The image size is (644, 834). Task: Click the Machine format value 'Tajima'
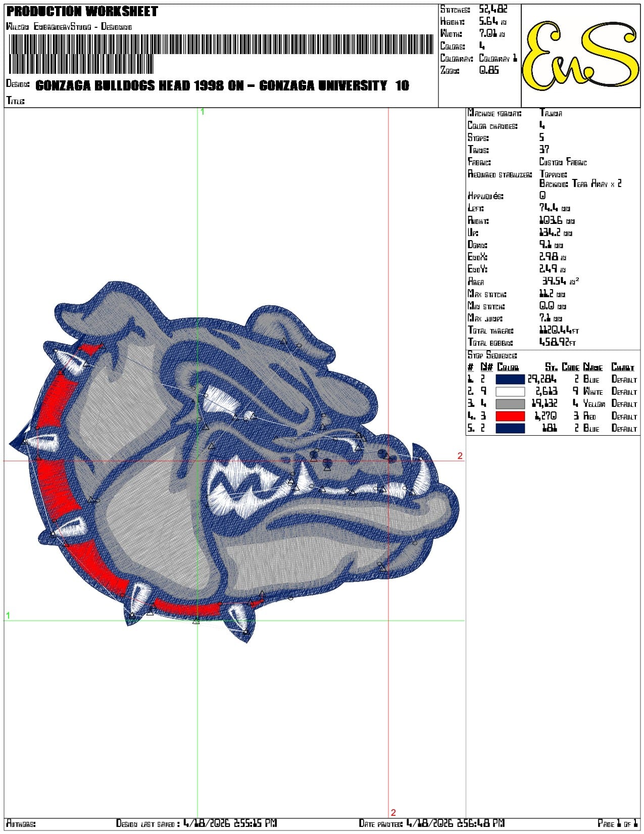point(551,113)
